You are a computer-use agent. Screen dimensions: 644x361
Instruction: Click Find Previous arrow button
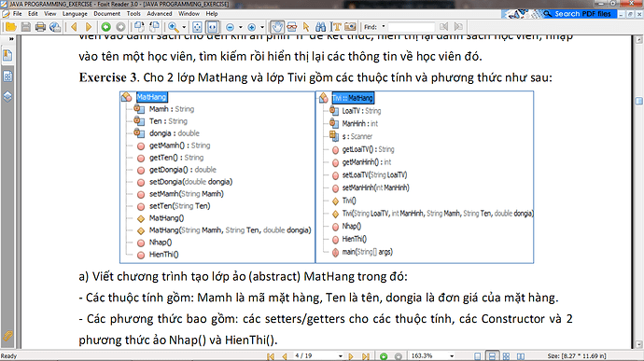click(x=443, y=27)
